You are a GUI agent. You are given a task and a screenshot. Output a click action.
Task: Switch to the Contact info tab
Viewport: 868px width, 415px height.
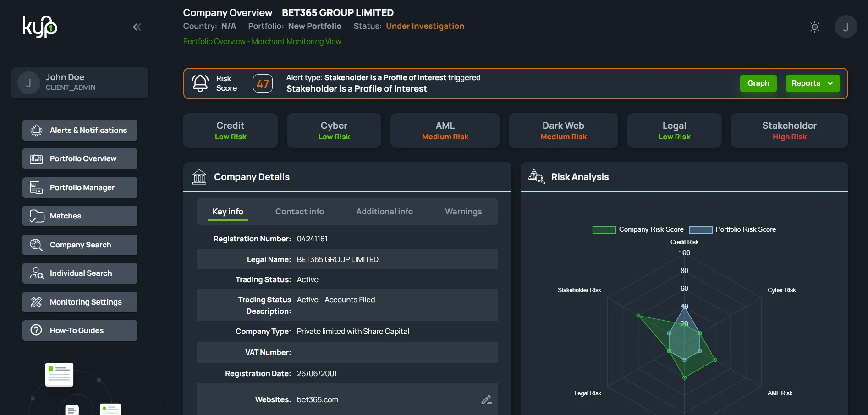click(300, 212)
